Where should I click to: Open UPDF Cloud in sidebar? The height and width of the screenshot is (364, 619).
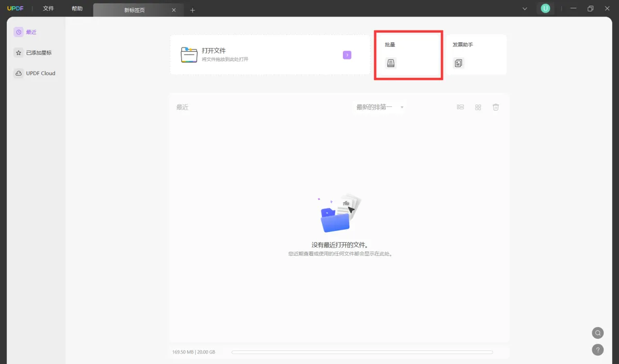point(36,73)
